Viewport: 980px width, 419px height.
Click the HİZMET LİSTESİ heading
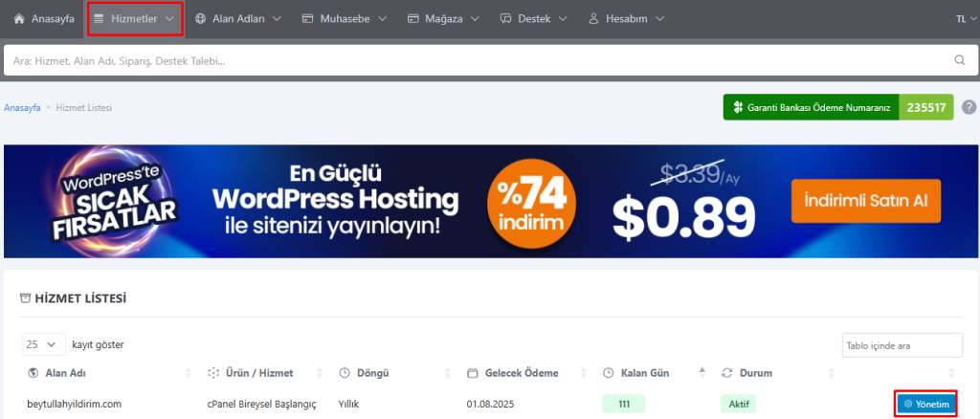(80, 298)
